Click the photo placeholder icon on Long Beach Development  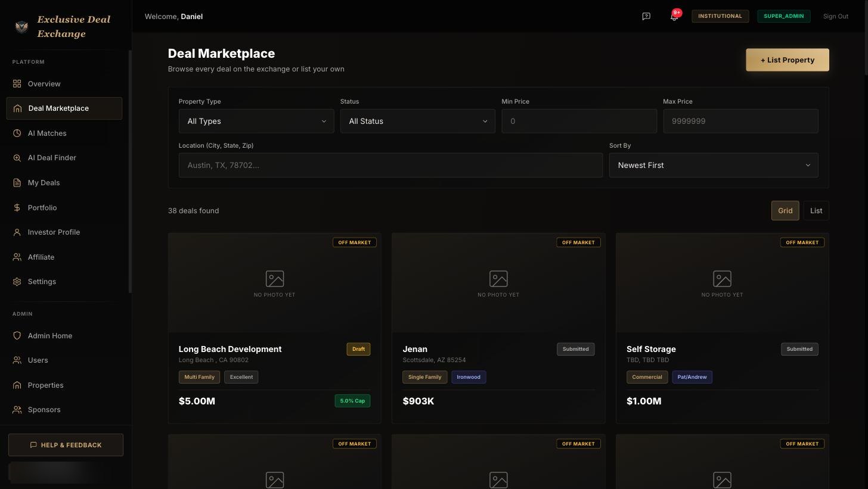pyautogui.click(x=275, y=279)
